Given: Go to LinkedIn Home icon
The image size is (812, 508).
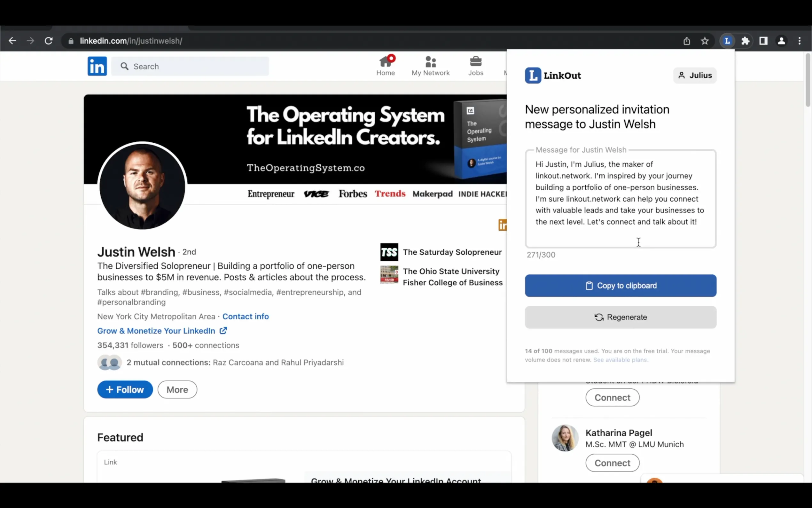Looking at the screenshot, I should coord(385,66).
